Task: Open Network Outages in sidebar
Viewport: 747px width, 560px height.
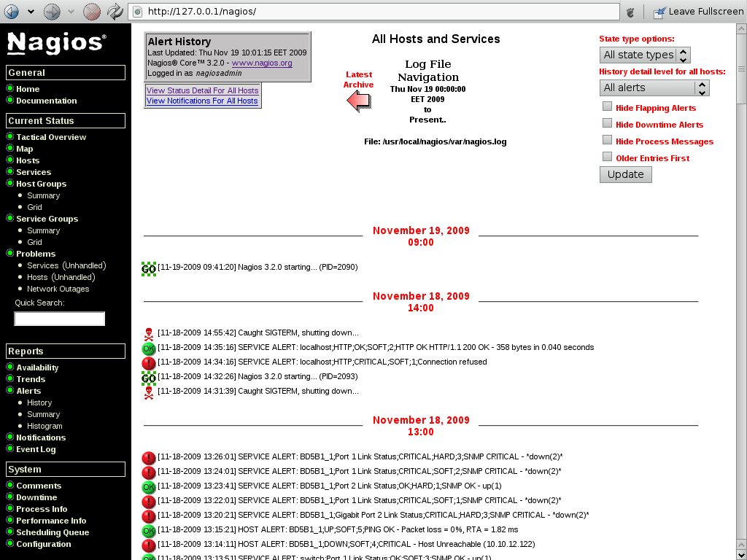Action: pos(58,289)
